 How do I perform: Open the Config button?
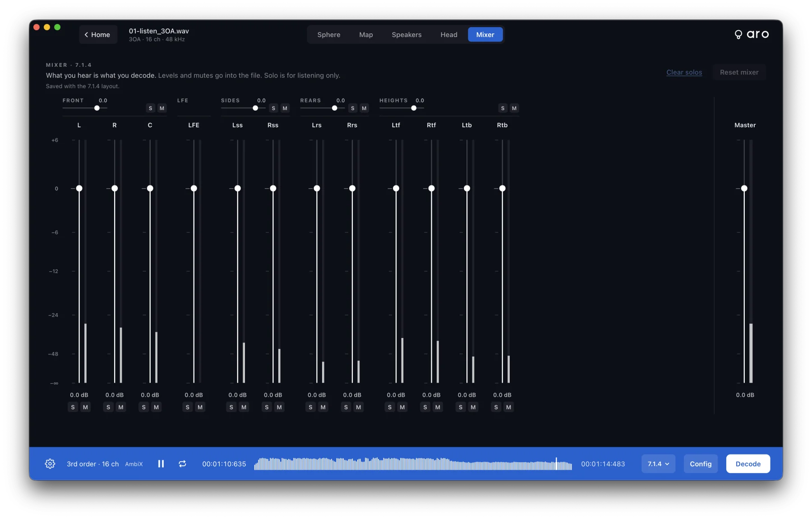tap(701, 463)
